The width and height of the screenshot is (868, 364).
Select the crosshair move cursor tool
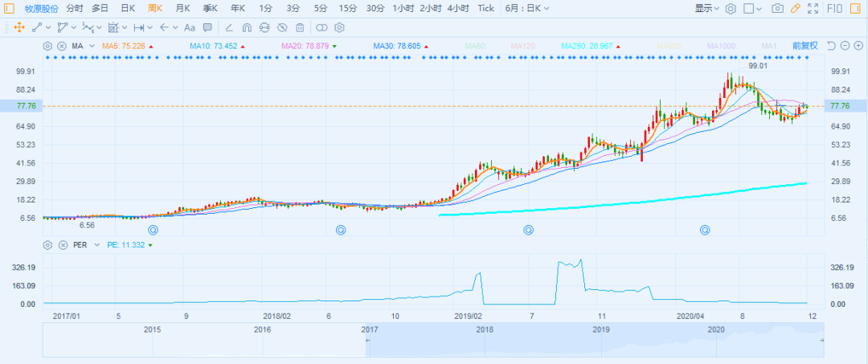(19, 27)
